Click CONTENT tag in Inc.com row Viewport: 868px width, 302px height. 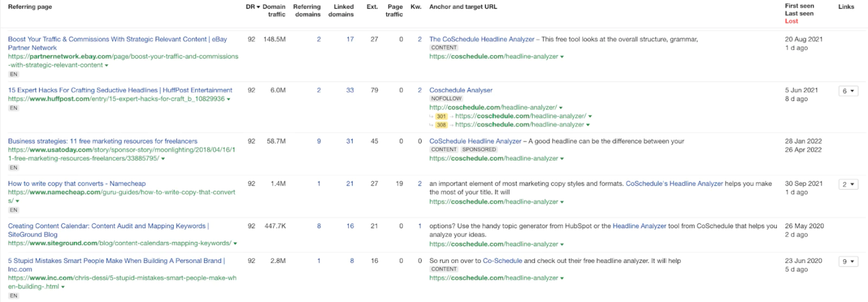coord(444,270)
